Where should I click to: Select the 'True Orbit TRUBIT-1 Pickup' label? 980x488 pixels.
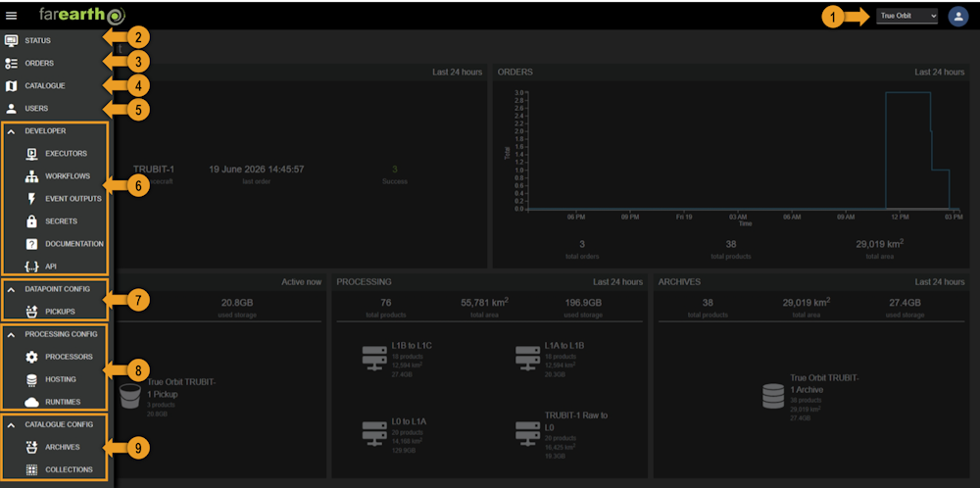point(182,388)
